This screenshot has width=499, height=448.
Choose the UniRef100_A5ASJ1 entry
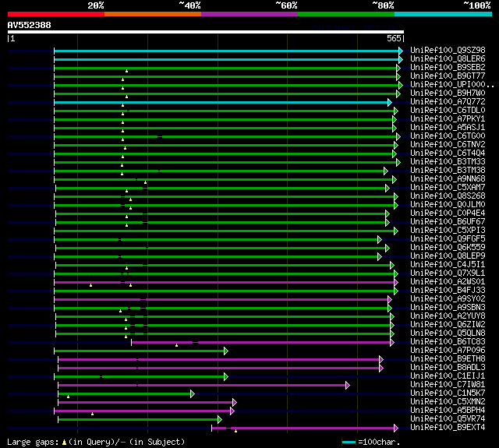point(448,128)
